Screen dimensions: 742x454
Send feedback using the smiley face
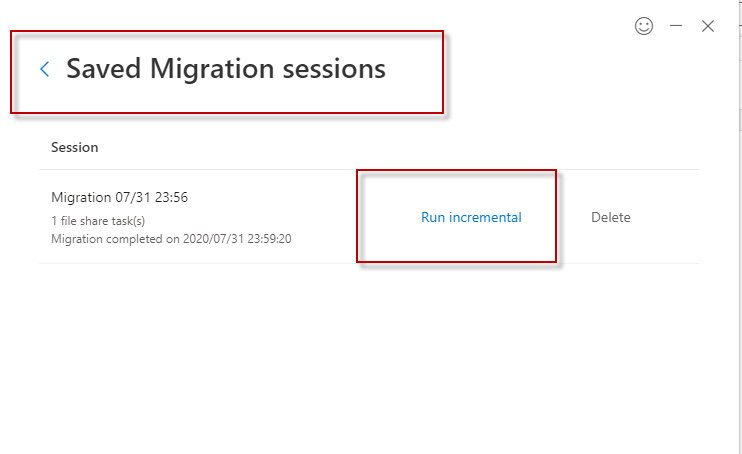644,27
